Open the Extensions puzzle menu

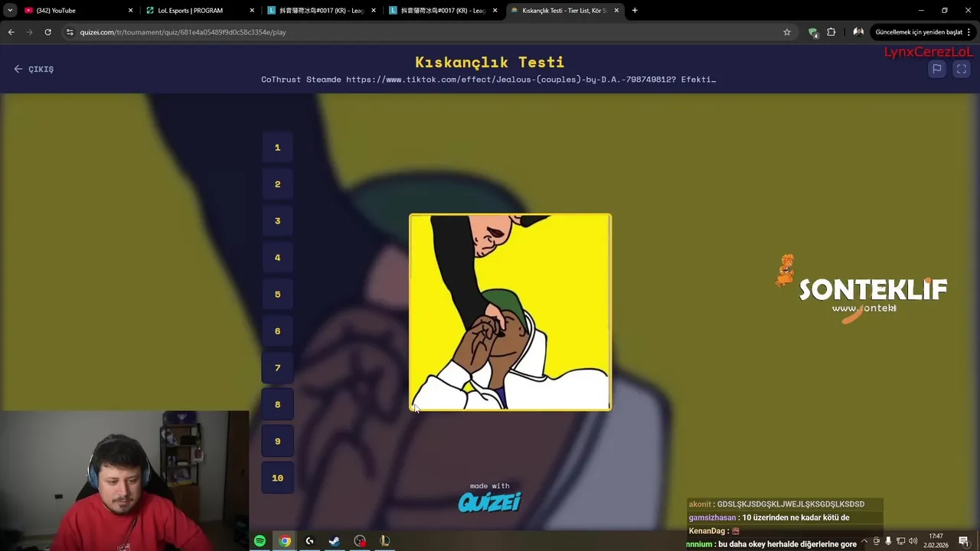point(831,32)
